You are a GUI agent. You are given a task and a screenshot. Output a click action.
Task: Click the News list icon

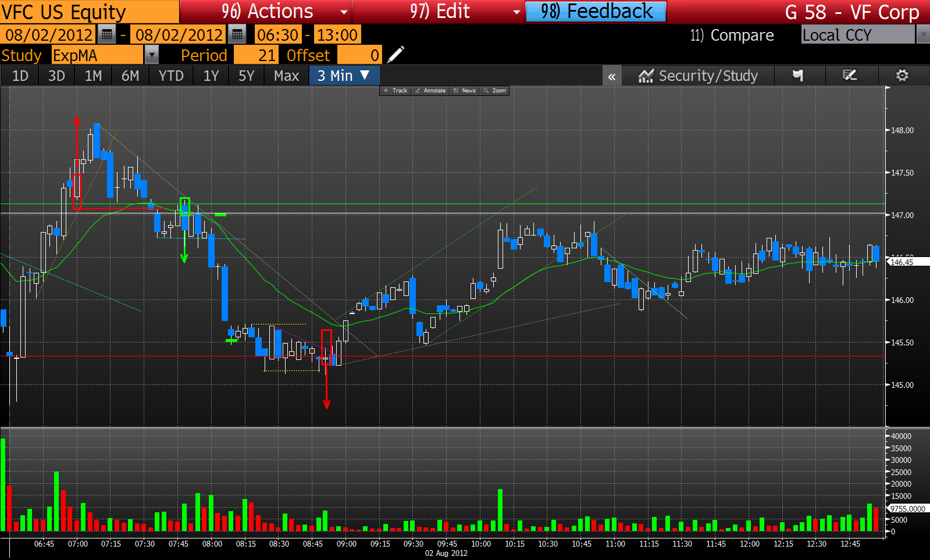click(456, 91)
